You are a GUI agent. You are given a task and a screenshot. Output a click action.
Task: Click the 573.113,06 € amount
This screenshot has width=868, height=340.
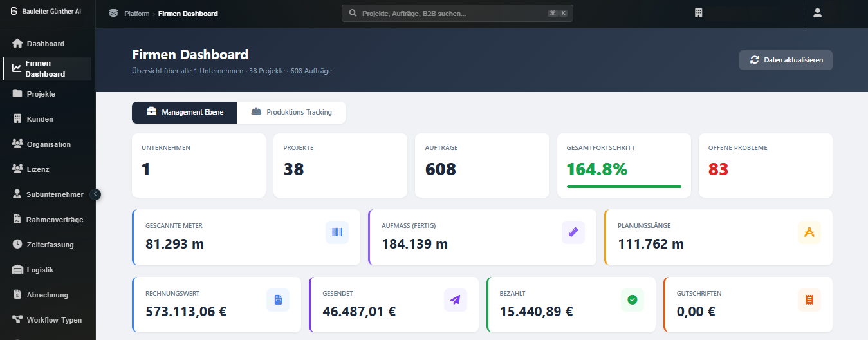point(186,312)
